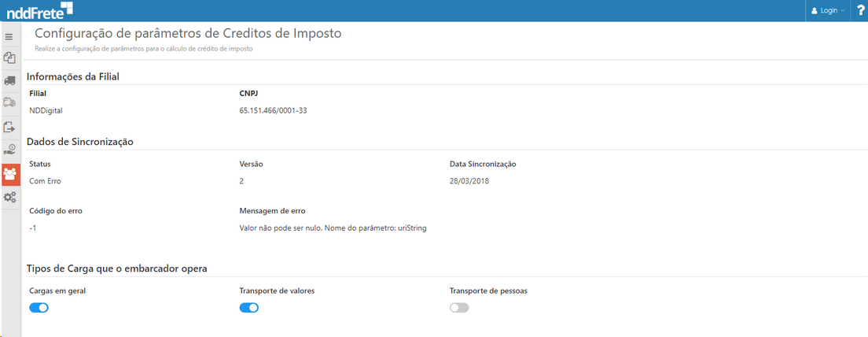The width and height of the screenshot is (868, 337).
Task: Select the outlined delivery truck sidebar icon
Action: point(9,102)
